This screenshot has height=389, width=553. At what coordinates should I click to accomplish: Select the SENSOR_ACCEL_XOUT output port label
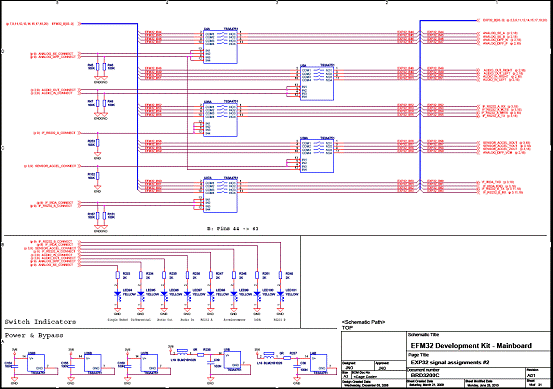(x=506, y=143)
